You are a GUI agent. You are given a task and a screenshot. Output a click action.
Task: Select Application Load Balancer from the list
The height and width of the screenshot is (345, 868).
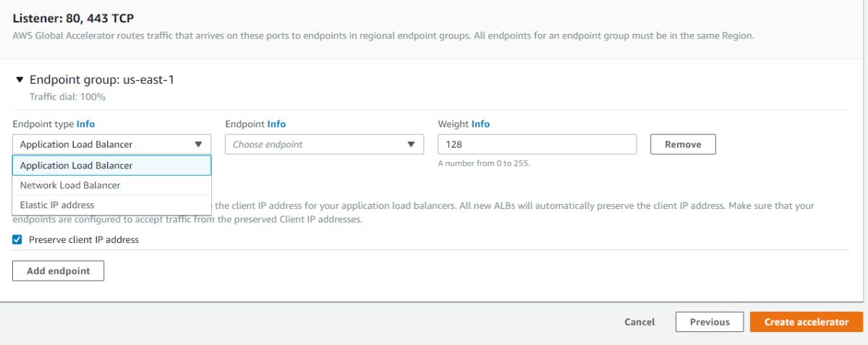[112, 166]
